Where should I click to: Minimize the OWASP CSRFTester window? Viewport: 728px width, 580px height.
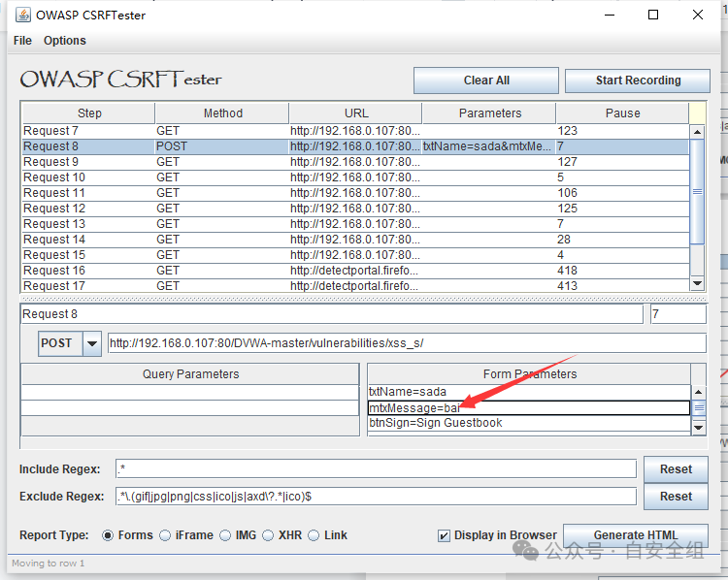610,15
